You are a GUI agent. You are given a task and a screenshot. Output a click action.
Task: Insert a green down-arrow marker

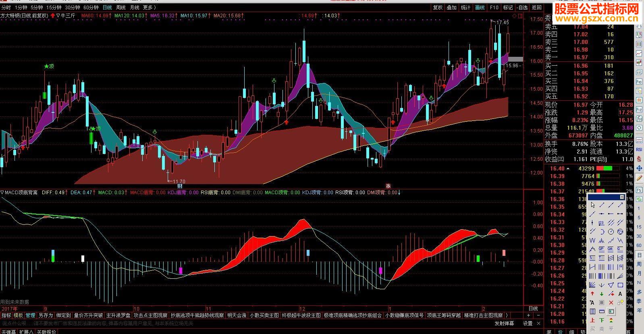coord(601,293)
